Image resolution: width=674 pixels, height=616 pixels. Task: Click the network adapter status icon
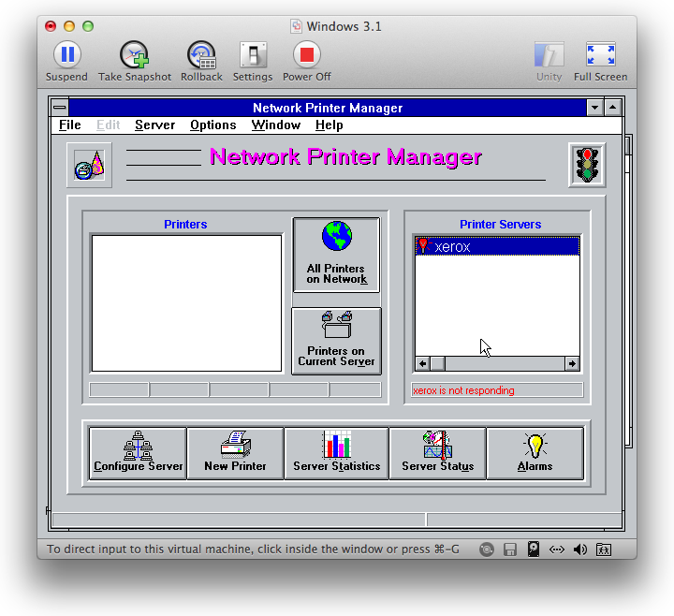point(557,550)
